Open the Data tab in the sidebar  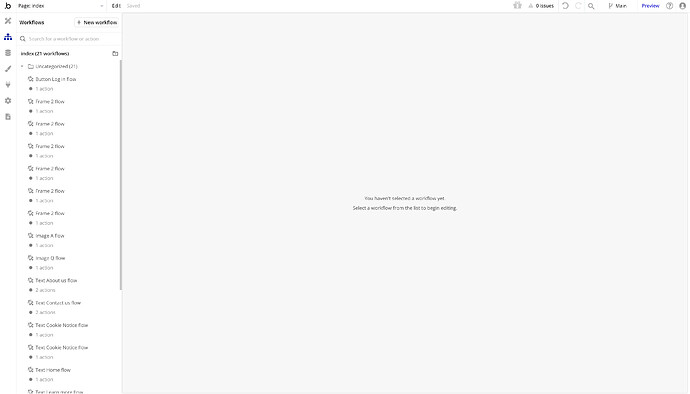coord(8,53)
